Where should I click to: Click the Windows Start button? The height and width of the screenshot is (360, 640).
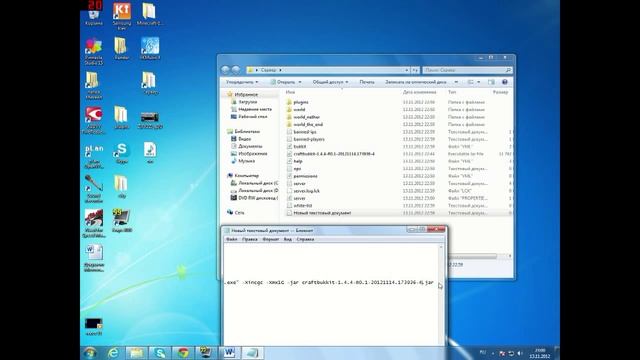pyautogui.click(x=90, y=353)
